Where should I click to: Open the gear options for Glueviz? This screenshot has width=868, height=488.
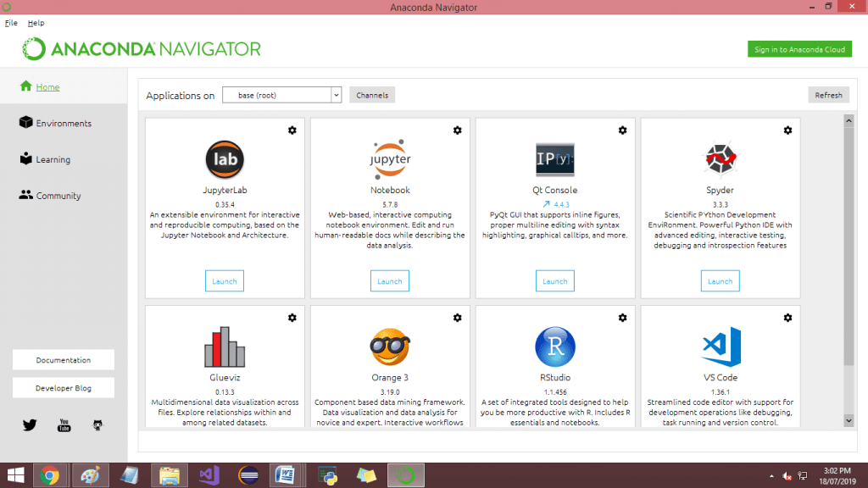pyautogui.click(x=292, y=317)
